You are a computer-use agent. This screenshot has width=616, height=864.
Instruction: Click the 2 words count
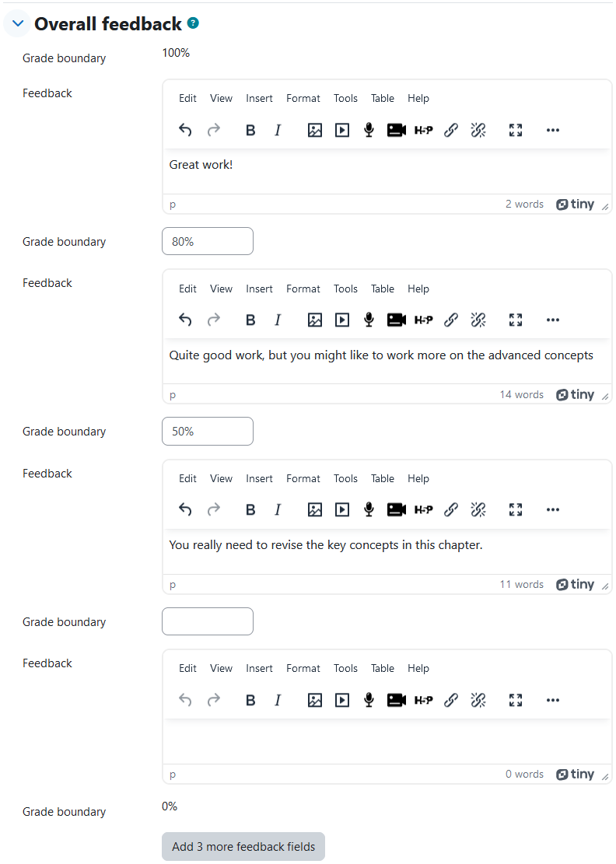point(524,204)
